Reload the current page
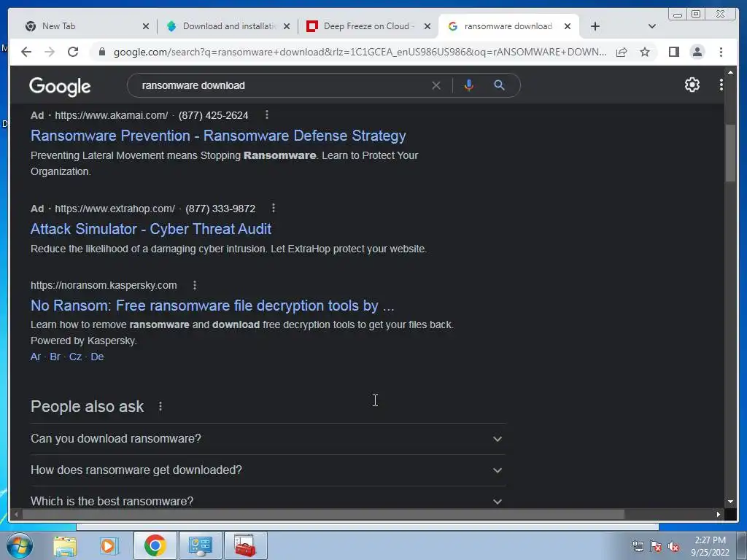Viewport: 747px width, 560px height. (73, 52)
